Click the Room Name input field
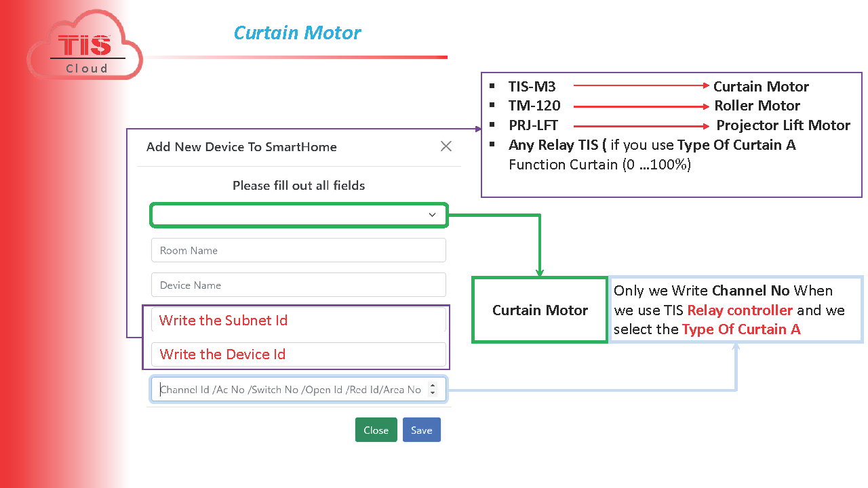 (298, 250)
